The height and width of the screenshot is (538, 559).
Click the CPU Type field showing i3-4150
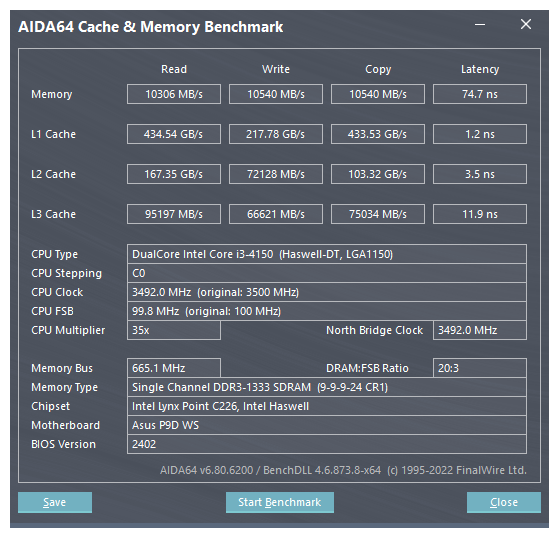(327, 254)
